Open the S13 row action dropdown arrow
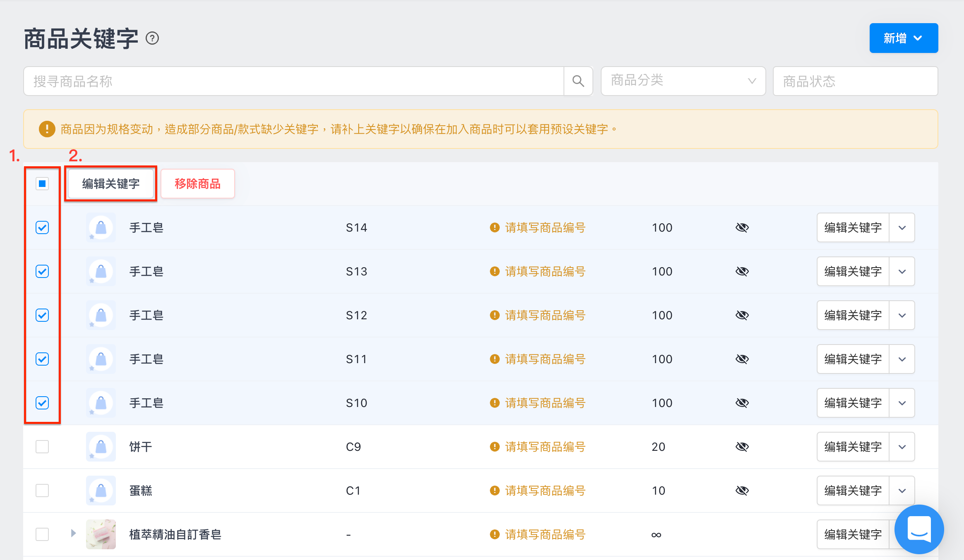Image resolution: width=964 pixels, height=560 pixels. (902, 271)
